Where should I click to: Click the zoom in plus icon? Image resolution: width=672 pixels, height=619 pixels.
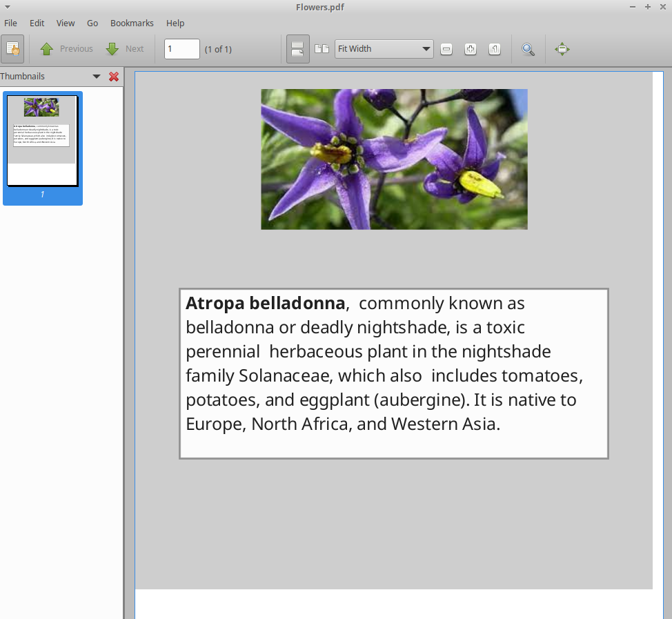point(471,49)
